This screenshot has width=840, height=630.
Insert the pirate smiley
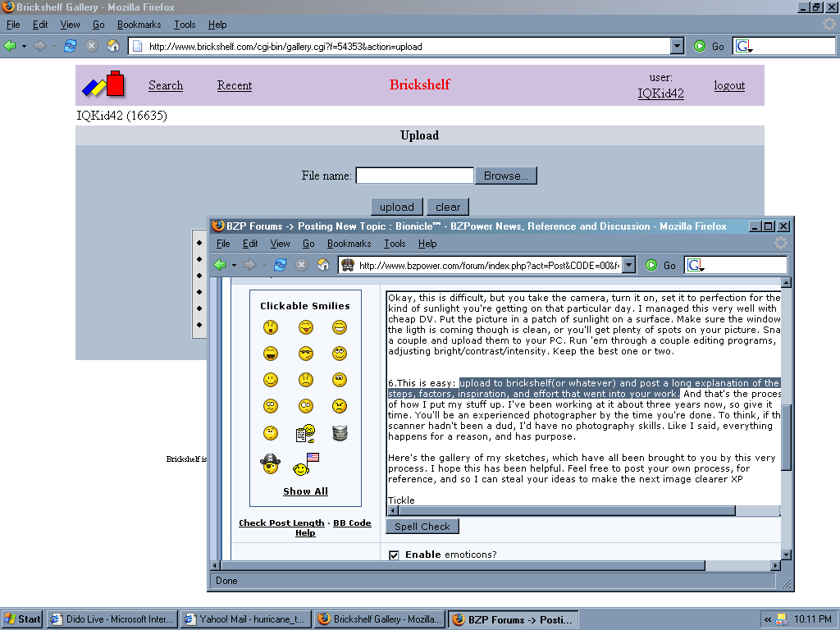coord(270,463)
